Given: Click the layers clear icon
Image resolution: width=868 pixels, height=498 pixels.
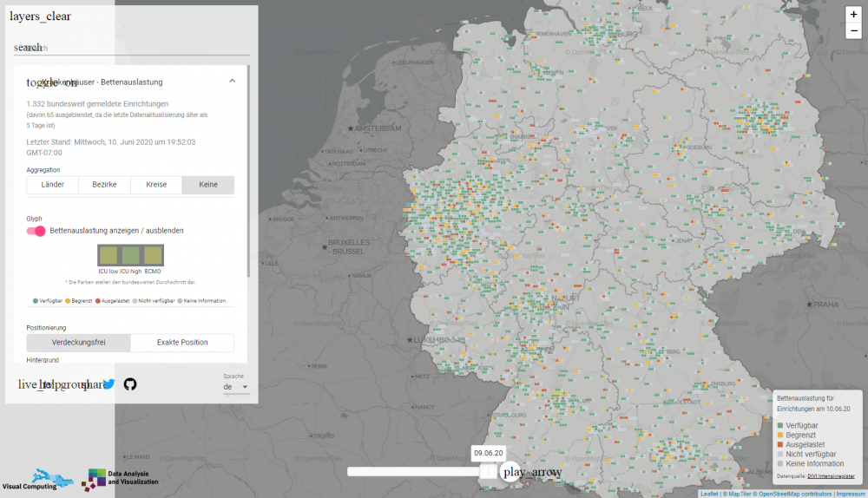Looking at the screenshot, I should (x=40, y=16).
